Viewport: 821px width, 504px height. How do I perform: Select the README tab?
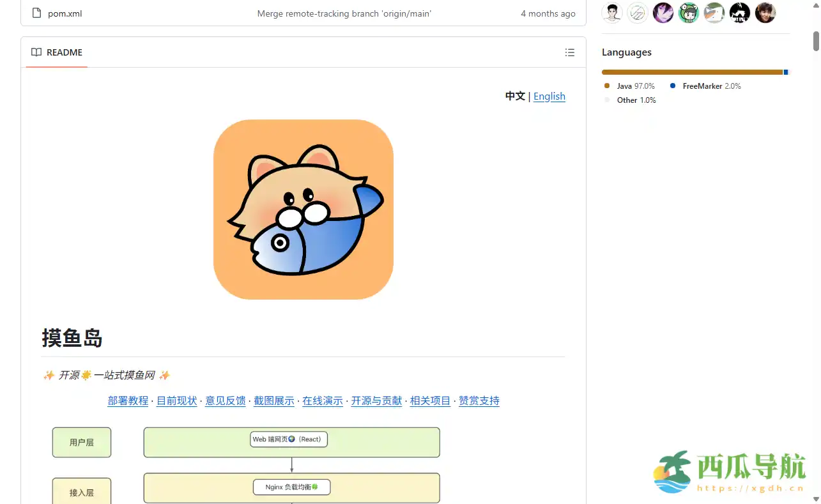click(57, 52)
